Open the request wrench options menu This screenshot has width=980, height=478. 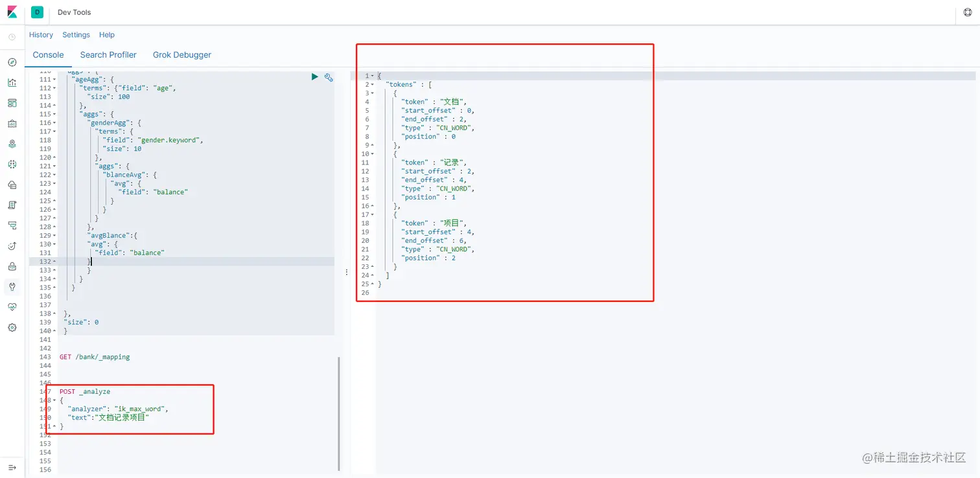[329, 77]
